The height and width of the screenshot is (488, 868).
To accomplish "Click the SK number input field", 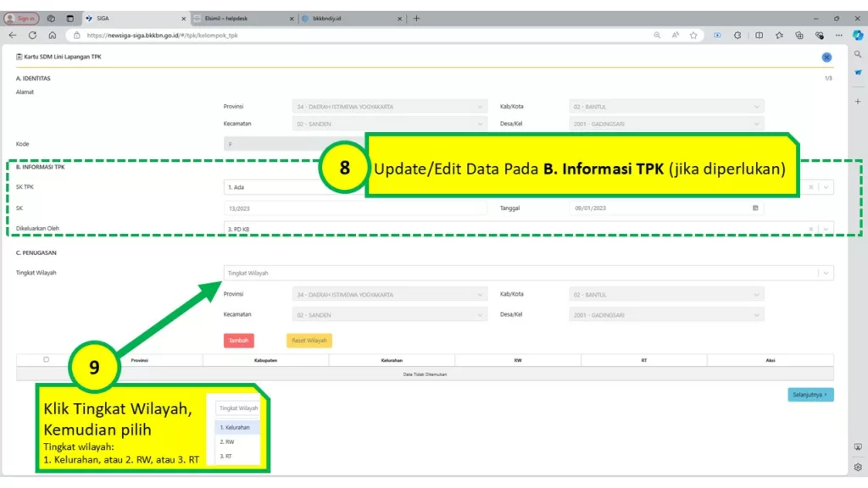I will click(356, 208).
